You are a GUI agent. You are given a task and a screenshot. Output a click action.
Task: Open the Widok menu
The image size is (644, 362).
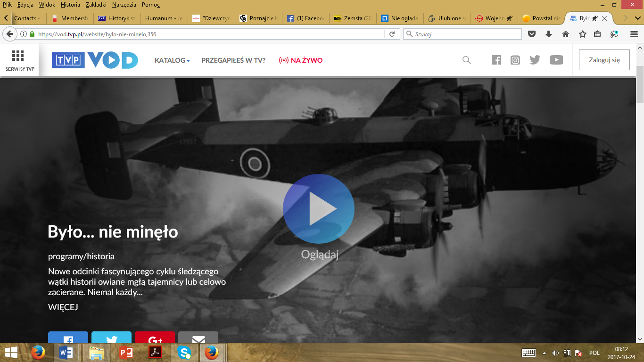(x=47, y=5)
